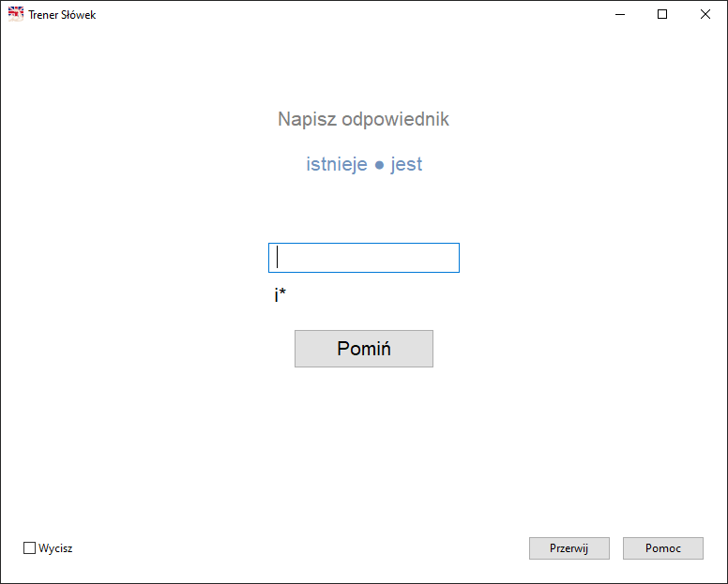
Task: Click the Trener Słówek app icon
Action: pos(16,14)
